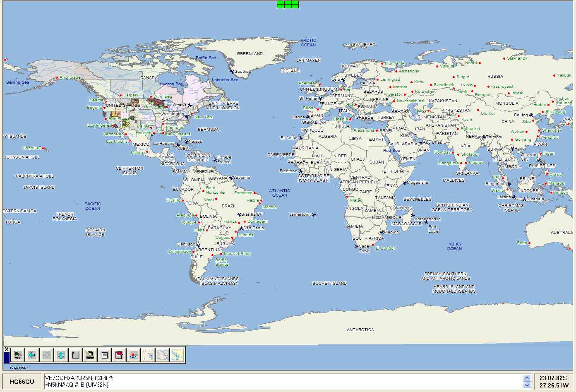The height and width of the screenshot is (392, 576).
Task: Click the Winnipeg city label
Action: click(x=163, y=96)
